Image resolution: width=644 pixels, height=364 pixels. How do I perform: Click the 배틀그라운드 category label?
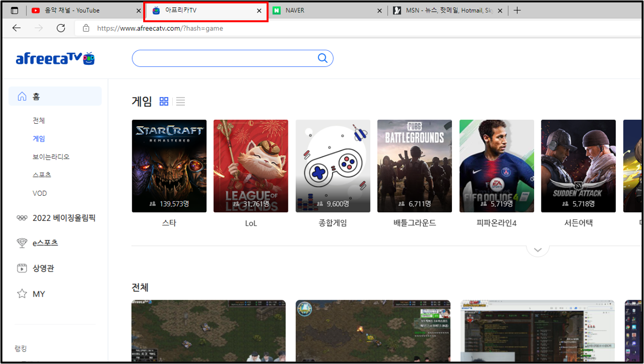click(415, 223)
